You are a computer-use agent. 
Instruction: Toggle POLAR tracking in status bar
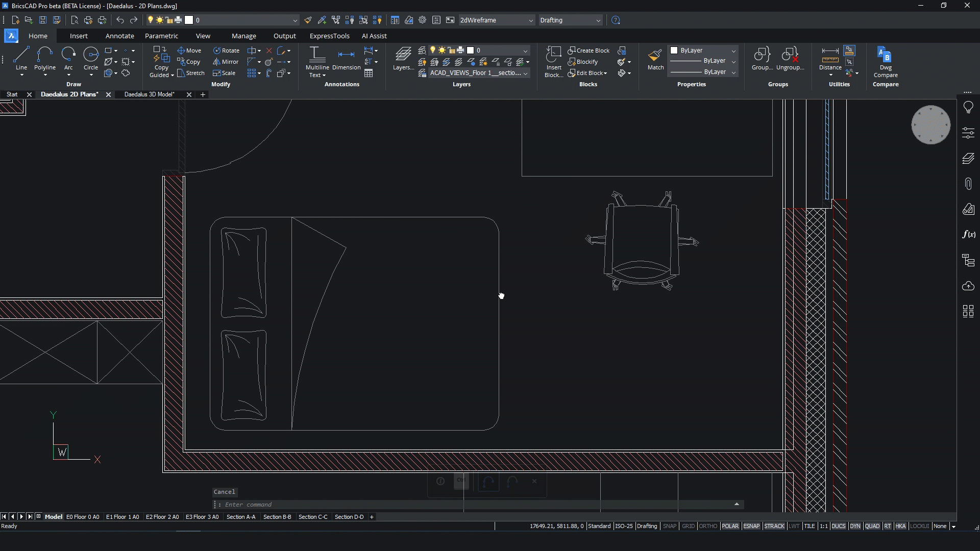point(729,526)
